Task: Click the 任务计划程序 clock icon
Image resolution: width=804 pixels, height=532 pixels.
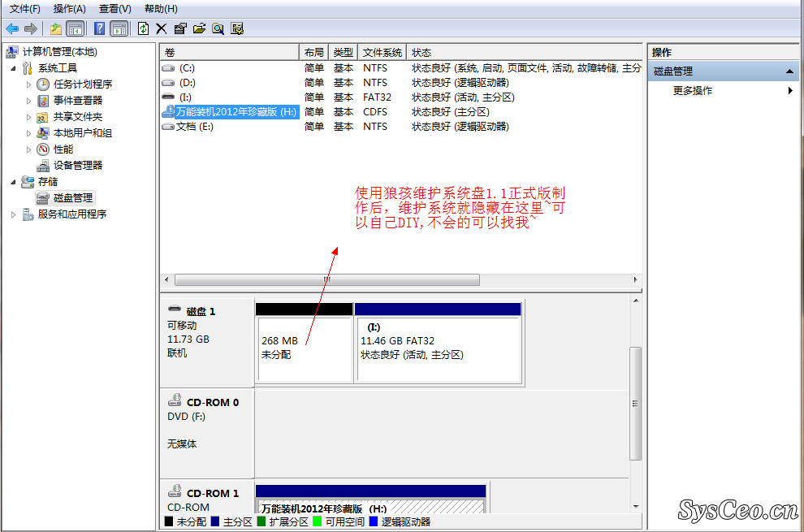Action: coord(43,84)
